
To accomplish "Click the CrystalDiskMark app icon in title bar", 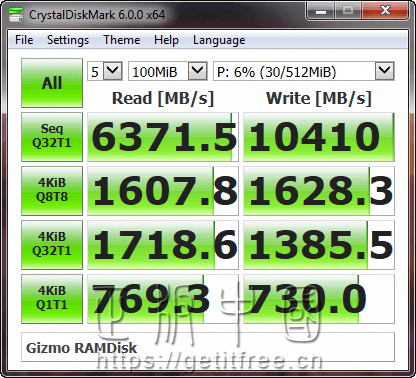I will pyautogui.click(x=16, y=15).
